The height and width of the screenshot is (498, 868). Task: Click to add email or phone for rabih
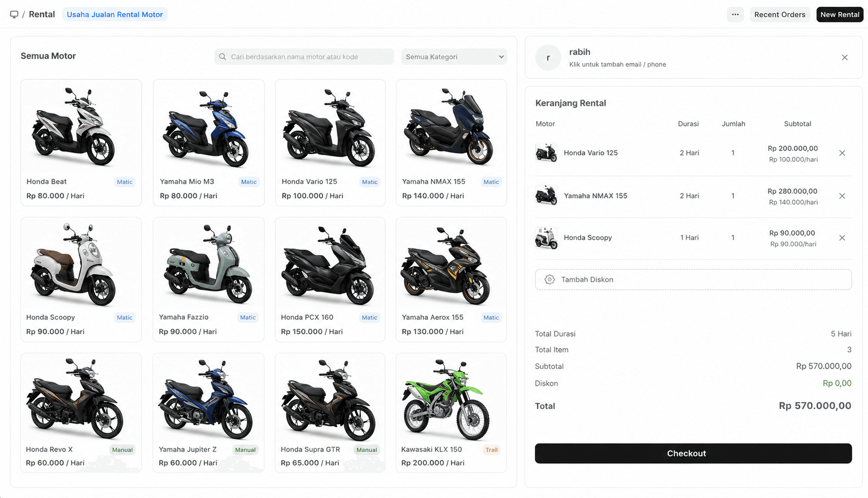click(617, 64)
